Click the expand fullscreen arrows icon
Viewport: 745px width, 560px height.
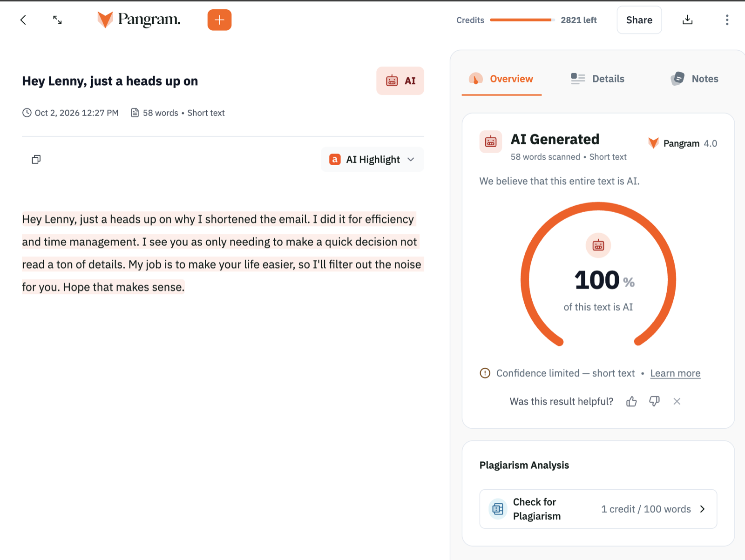point(57,20)
